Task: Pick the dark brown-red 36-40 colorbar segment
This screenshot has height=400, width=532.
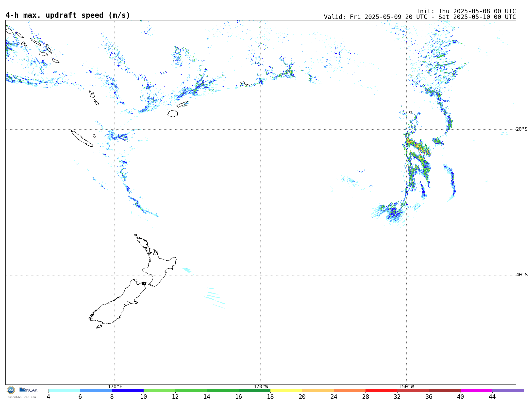Action: click(x=445, y=391)
